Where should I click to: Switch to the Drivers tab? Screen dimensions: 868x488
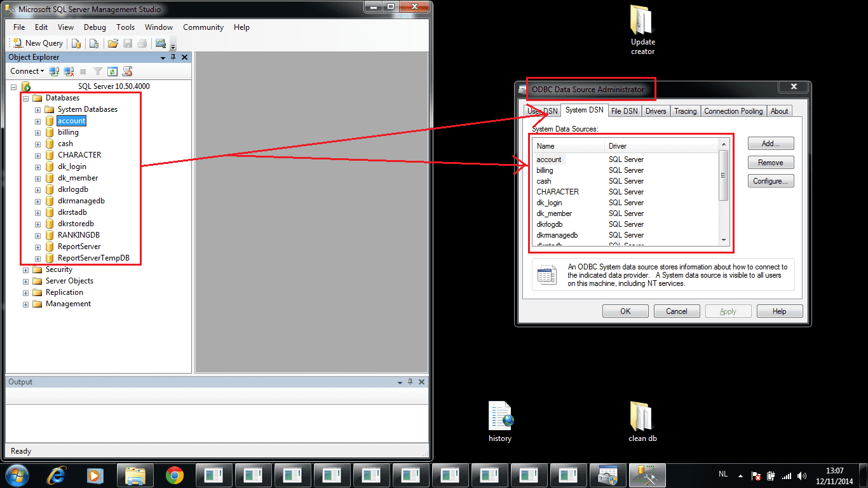656,111
